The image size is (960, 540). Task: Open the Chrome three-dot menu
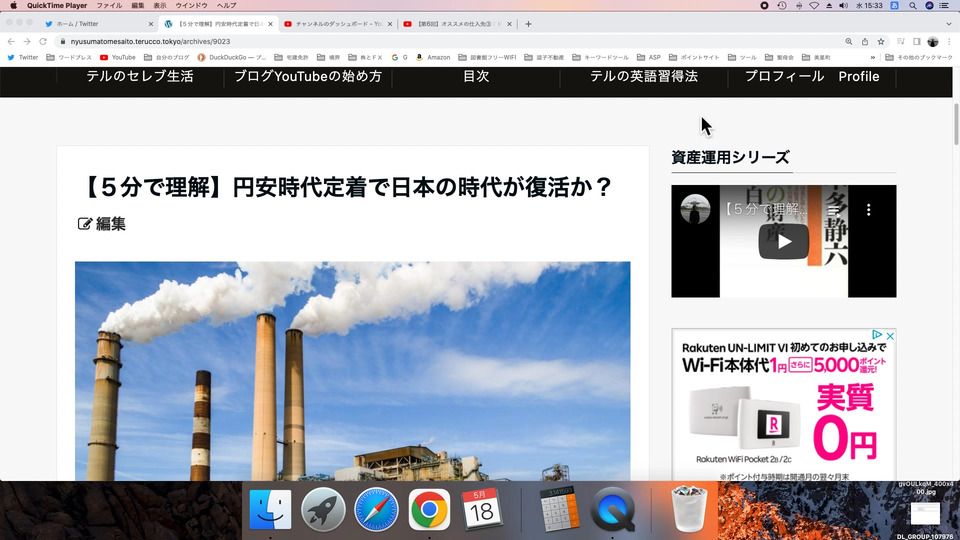tap(950, 42)
